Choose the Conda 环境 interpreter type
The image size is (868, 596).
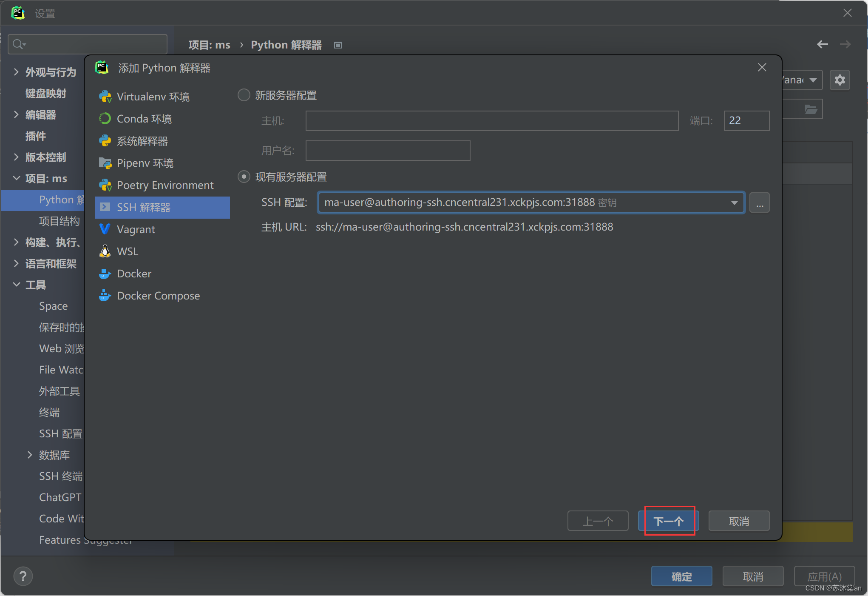(145, 119)
